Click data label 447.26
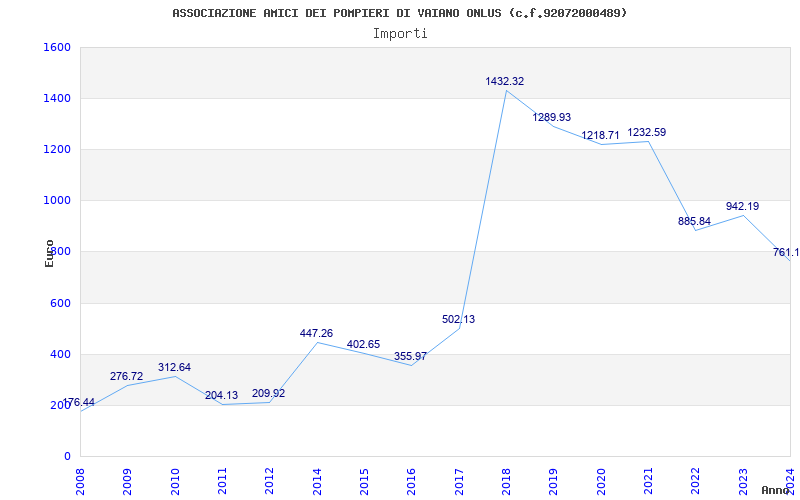 point(316,333)
